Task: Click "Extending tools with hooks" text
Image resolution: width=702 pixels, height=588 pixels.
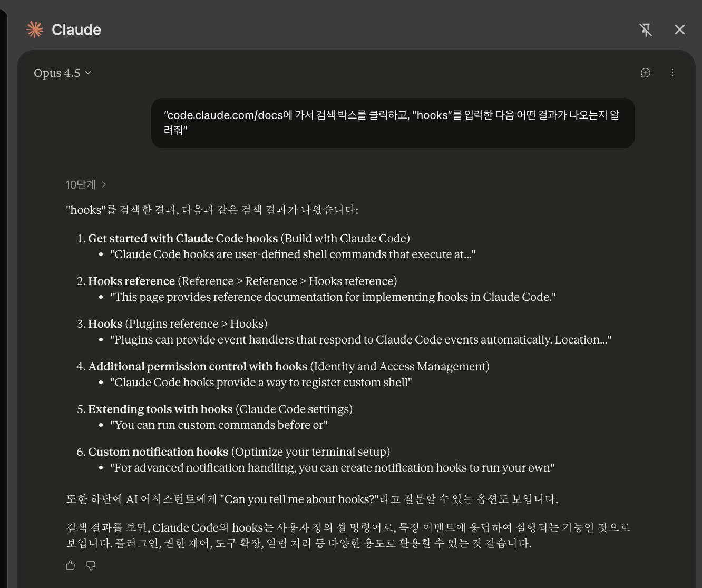Action: click(160, 409)
